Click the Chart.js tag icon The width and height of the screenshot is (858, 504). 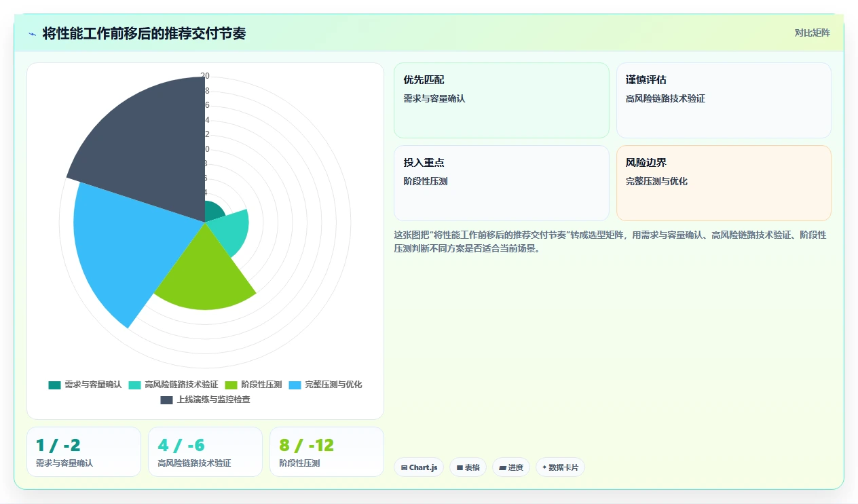(x=405, y=467)
